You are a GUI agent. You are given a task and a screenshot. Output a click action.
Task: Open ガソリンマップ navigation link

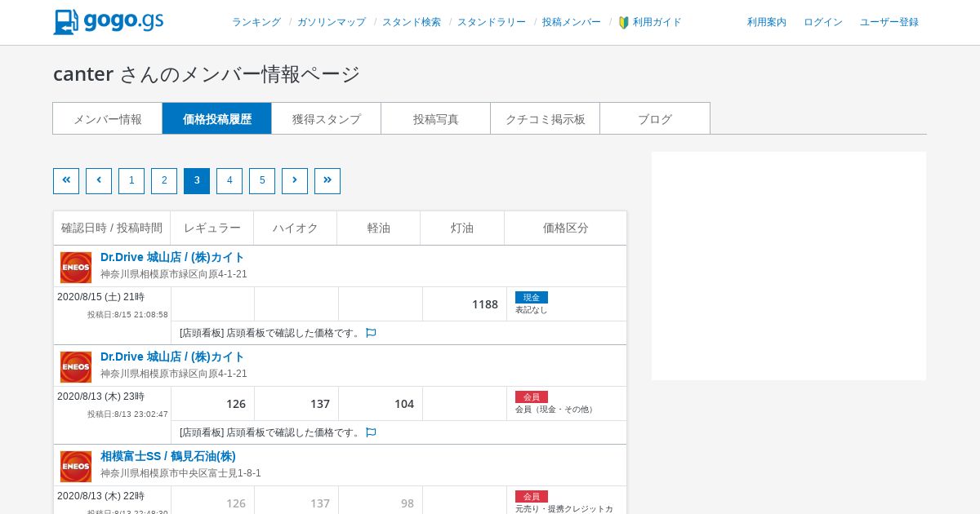(x=332, y=22)
